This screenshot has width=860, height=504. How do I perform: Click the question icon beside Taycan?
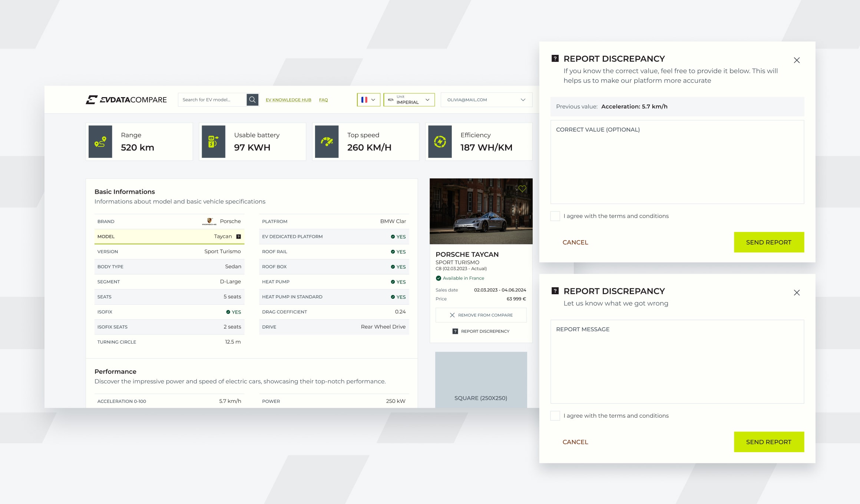[239, 236]
